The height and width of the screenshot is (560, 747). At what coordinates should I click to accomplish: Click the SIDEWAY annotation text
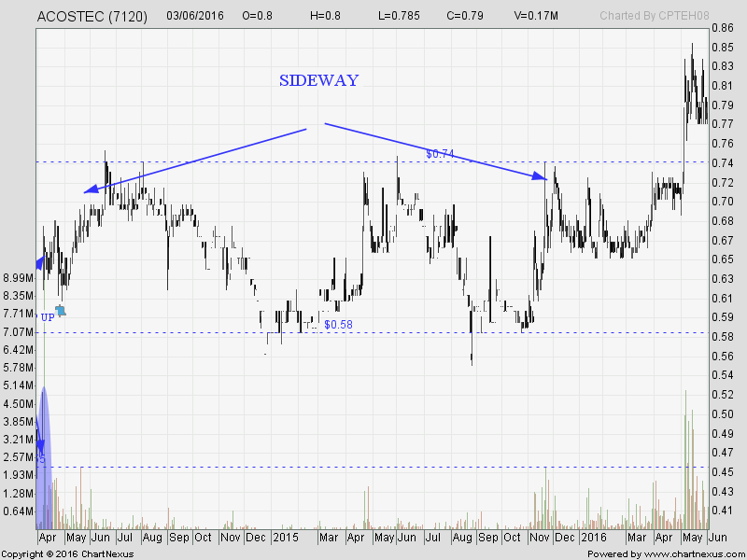[318, 81]
